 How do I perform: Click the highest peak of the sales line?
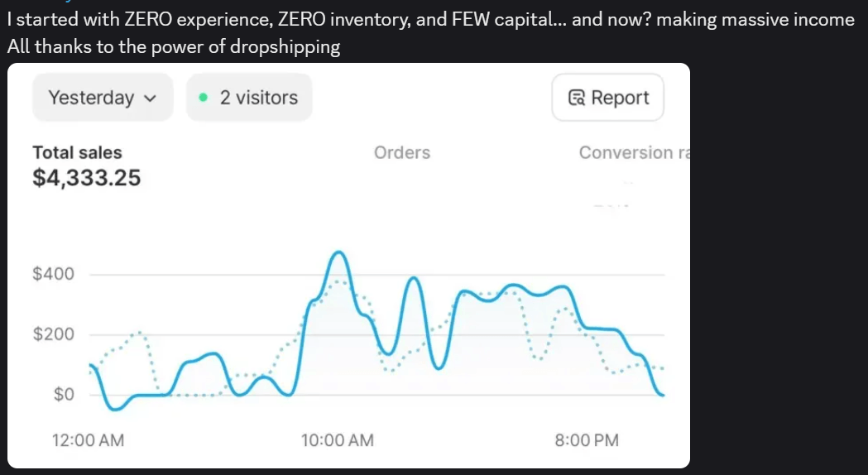338,252
